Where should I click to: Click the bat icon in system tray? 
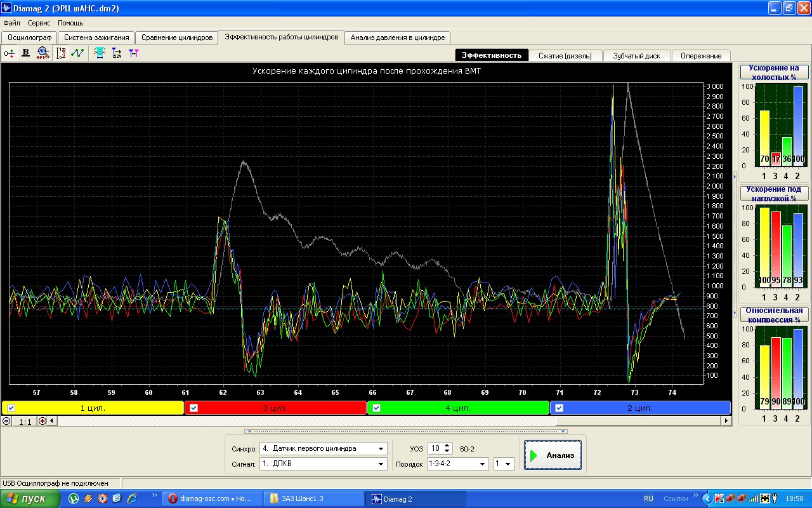tap(764, 498)
